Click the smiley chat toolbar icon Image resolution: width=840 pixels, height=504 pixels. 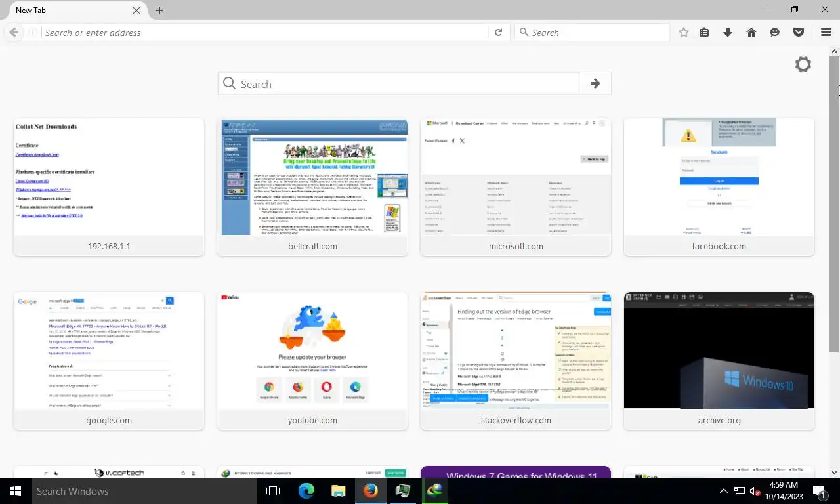point(775,33)
